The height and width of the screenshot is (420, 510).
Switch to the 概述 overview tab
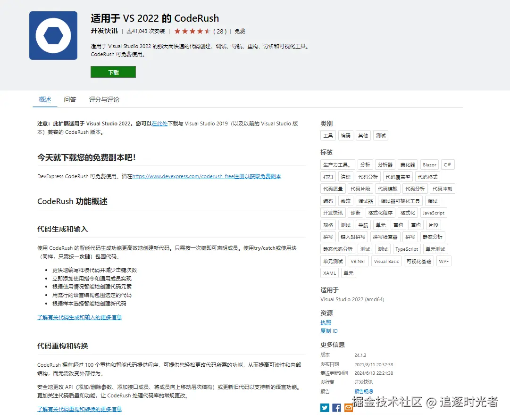click(45, 99)
